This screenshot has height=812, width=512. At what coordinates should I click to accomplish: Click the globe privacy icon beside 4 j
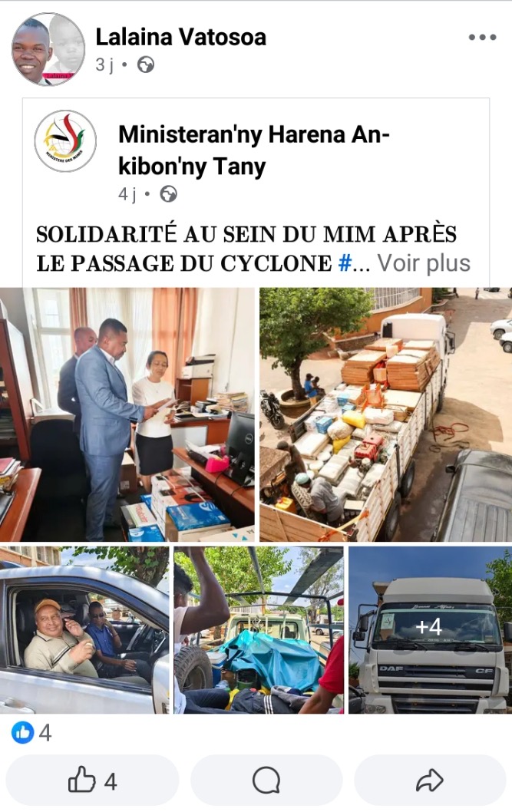pos(168,194)
